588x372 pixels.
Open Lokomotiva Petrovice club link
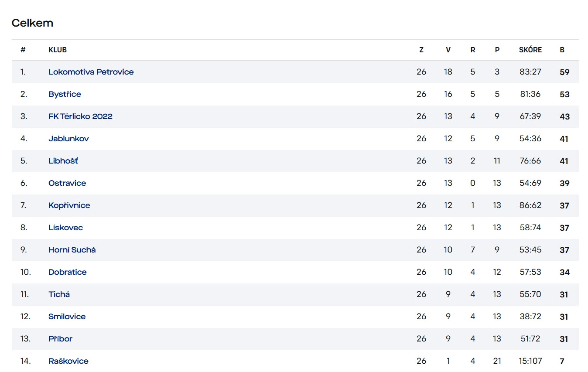click(91, 72)
